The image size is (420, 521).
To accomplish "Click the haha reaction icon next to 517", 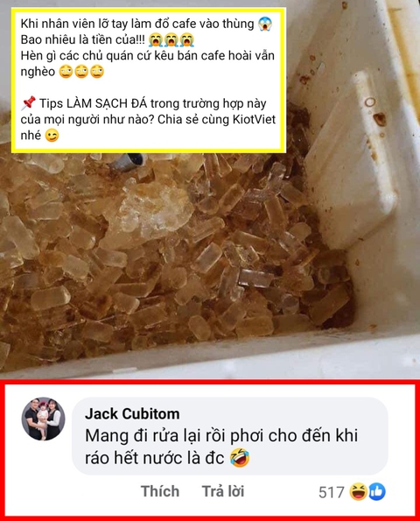I will [x=358, y=492].
